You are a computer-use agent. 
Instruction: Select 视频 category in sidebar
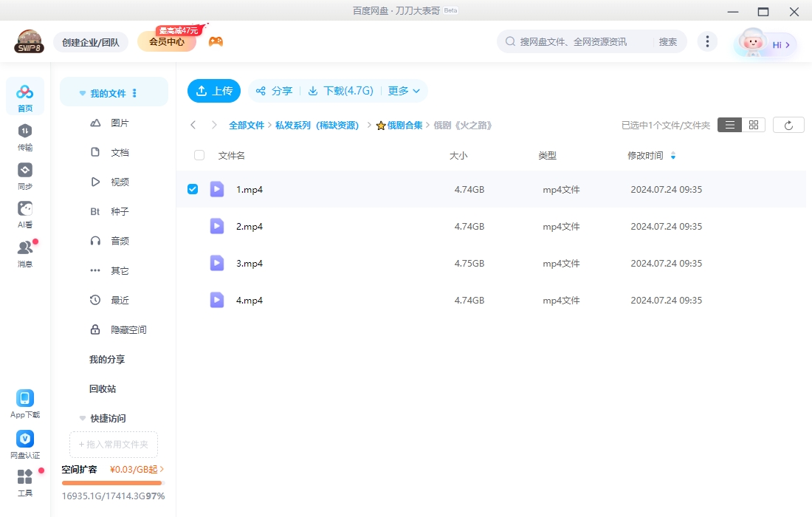point(120,182)
